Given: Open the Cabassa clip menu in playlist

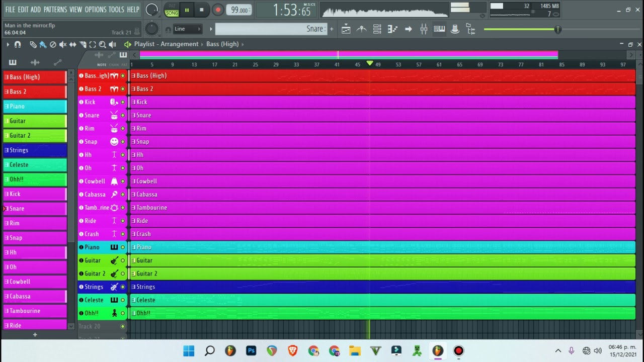Looking at the screenshot, I should click(x=133, y=195).
